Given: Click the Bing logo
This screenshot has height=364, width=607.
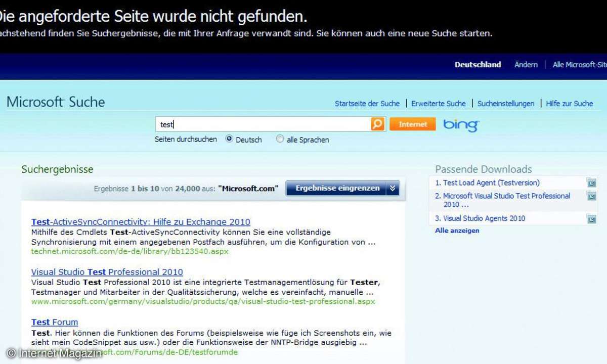Looking at the screenshot, I should click(x=461, y=125).
